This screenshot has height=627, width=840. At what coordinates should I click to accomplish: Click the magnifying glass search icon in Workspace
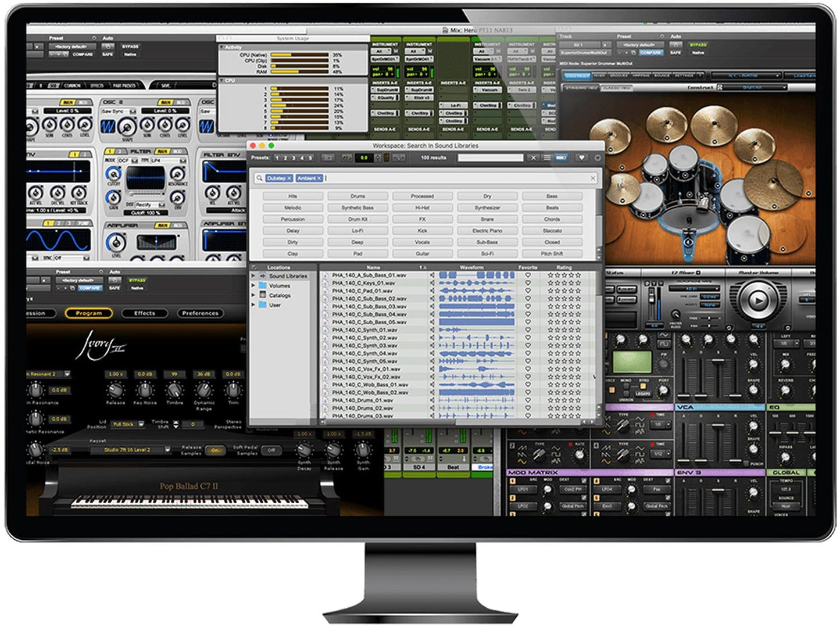pyautogui.click(x=260, y=177)
